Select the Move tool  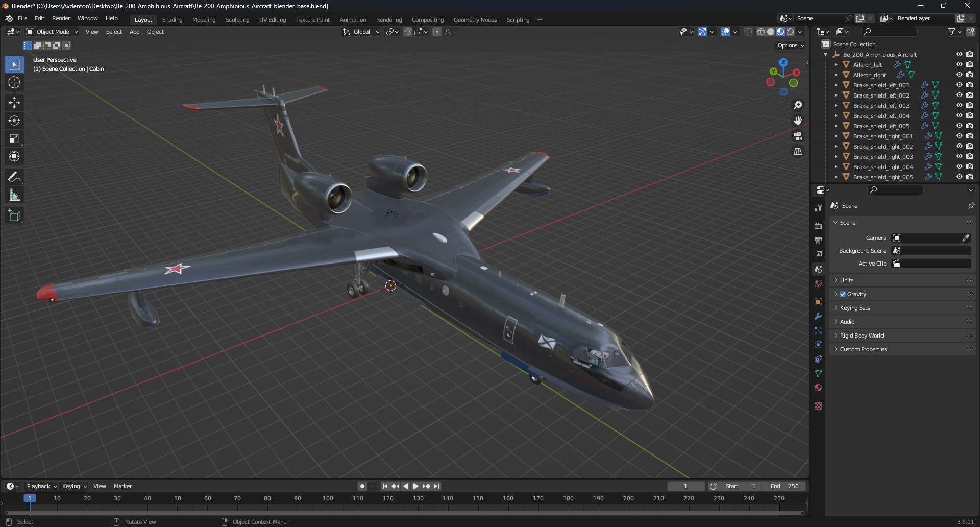[x=14, y=103]
